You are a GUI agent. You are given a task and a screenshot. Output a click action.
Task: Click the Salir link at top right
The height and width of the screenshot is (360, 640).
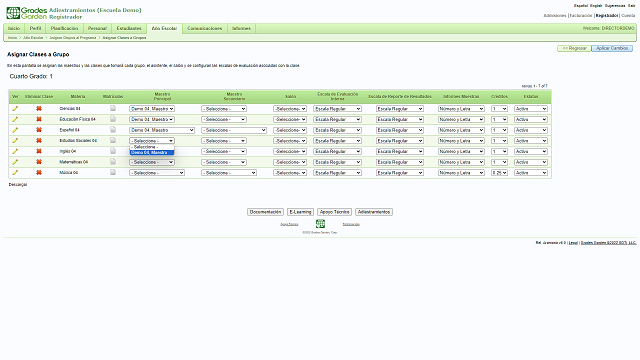pyautogui.click(x=631, y=6)
